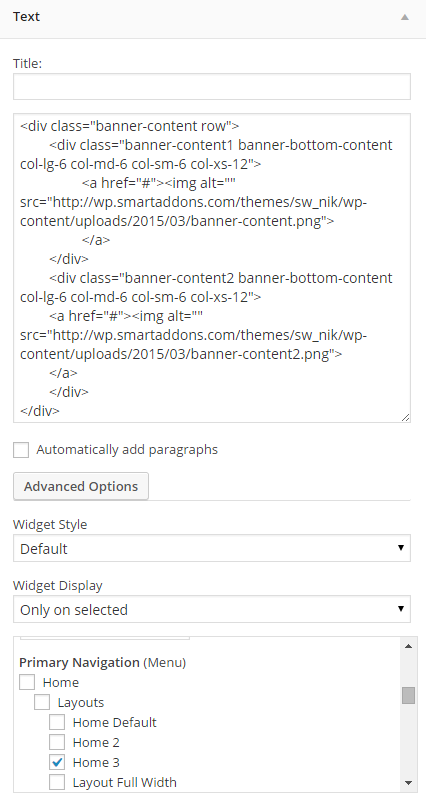
Task: Click the menu list scrollbar thumb
Action: click(x=408, y=695)
